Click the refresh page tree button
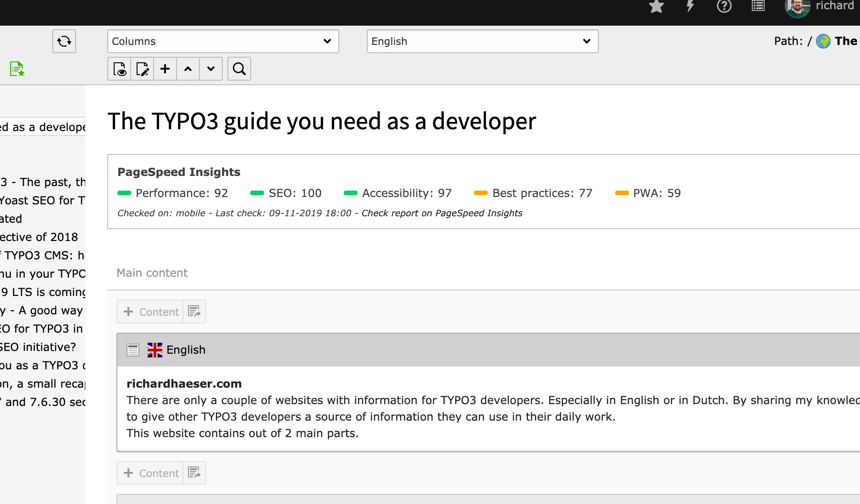 [x=64, y=41]
